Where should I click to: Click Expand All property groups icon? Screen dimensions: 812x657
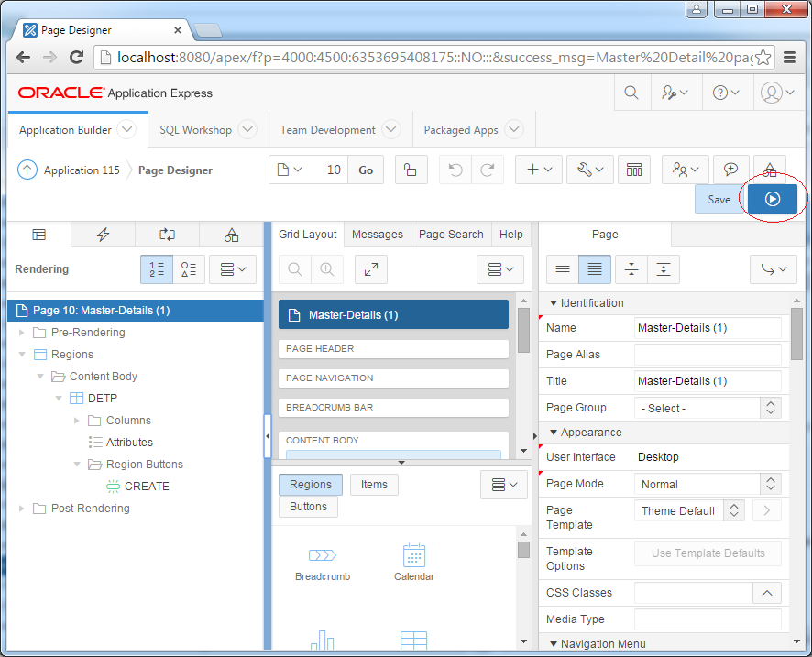(664, 269)
